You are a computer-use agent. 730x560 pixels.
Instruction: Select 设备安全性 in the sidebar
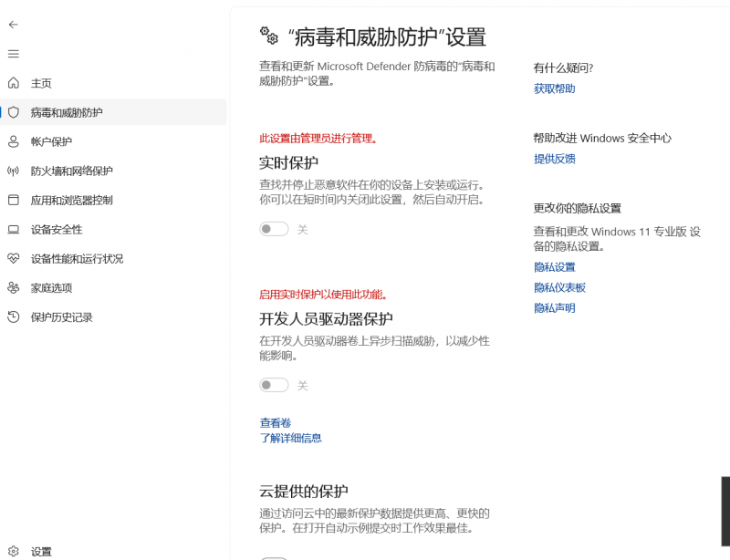[55, 229]
